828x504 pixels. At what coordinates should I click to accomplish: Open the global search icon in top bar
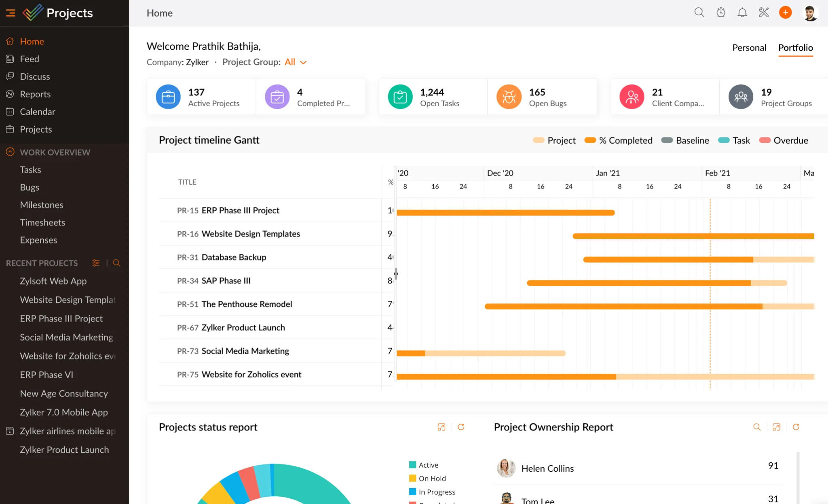coord(699,13)
